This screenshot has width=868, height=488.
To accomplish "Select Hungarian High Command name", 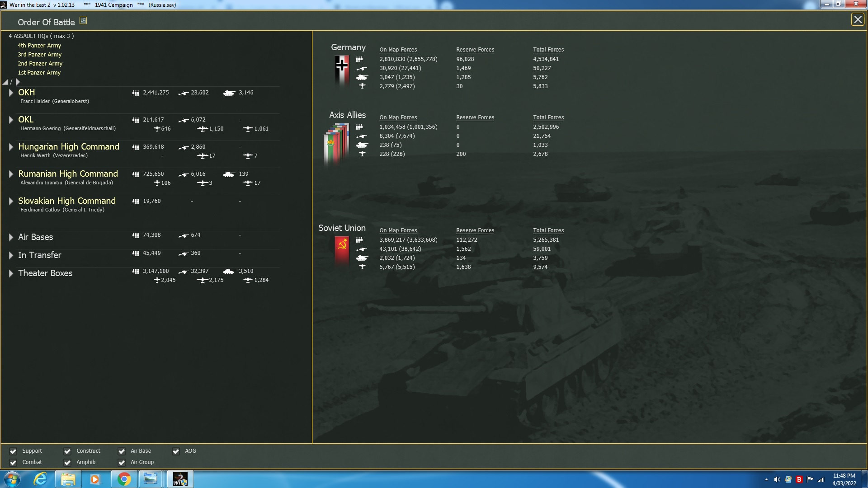I will tap(69, 147).
